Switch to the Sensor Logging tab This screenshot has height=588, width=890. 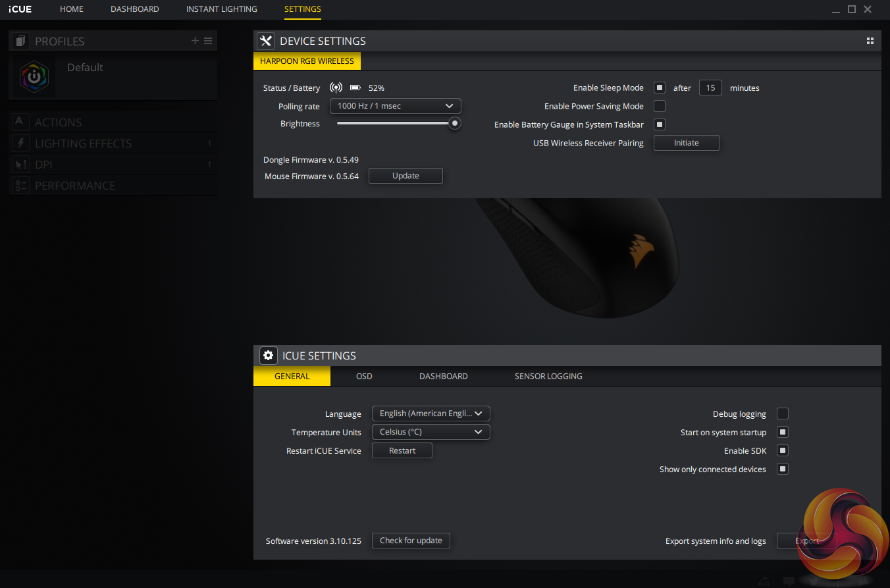[x=548, y=376]
